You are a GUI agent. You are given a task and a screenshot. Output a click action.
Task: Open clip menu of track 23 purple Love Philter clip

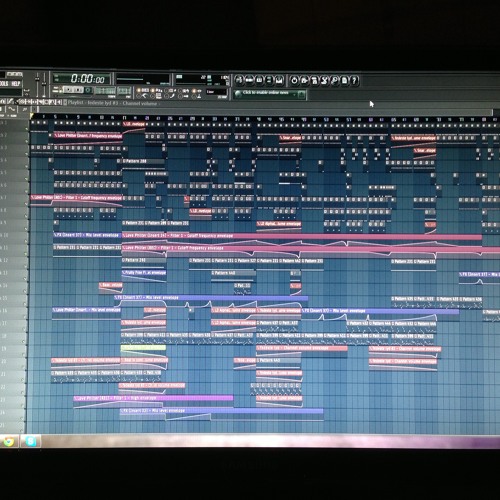point(76,398)
